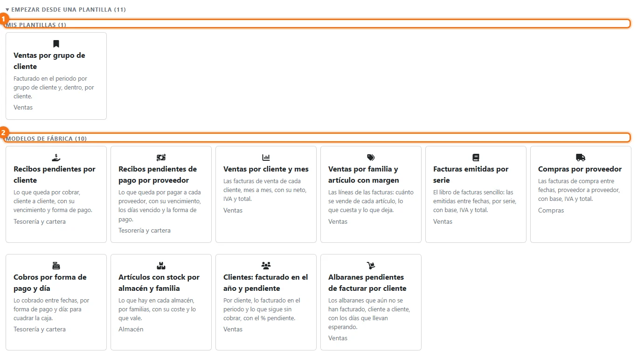Click the tags icon on Ventas por familia y artículo

[371, 158]
